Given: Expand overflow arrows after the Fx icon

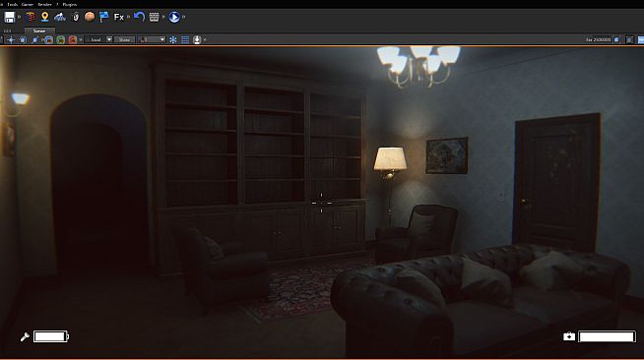Looking at the screenshot, I should click(x=129, y=17).
